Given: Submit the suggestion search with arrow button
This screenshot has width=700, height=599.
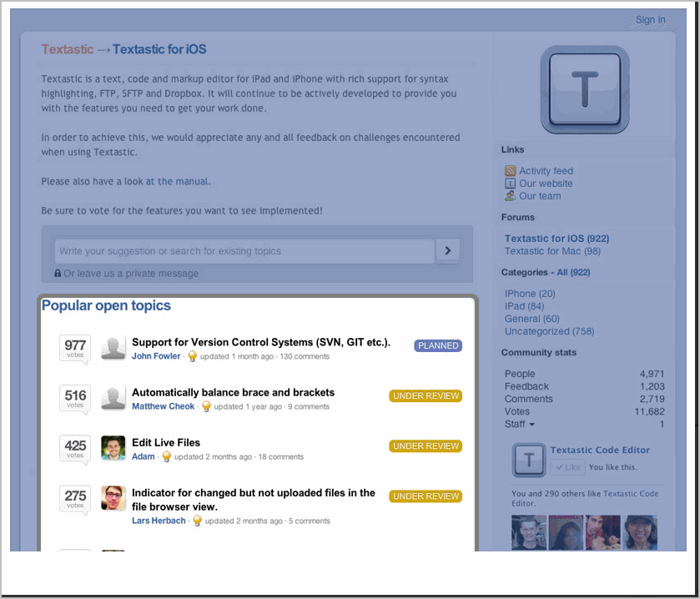Looking at the screenshot, I should coord(448,251).
